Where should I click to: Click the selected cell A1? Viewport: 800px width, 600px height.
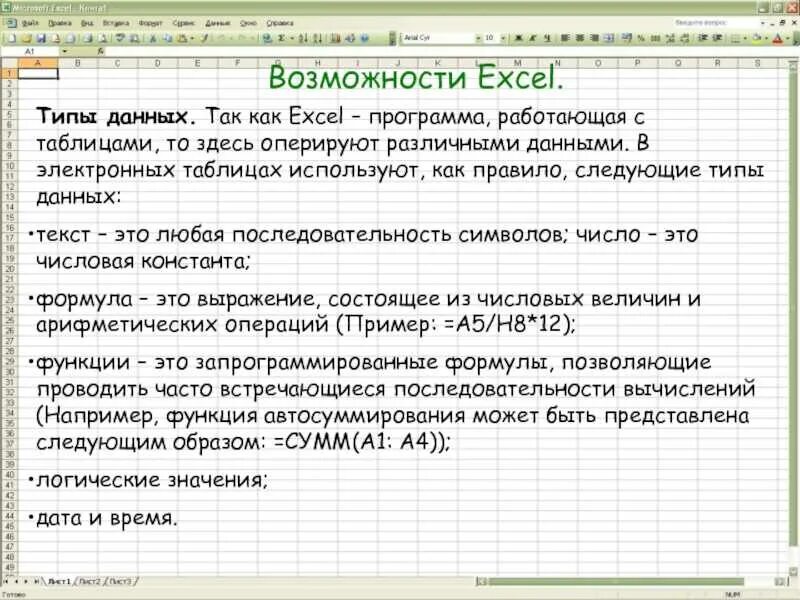click(38, 73)
